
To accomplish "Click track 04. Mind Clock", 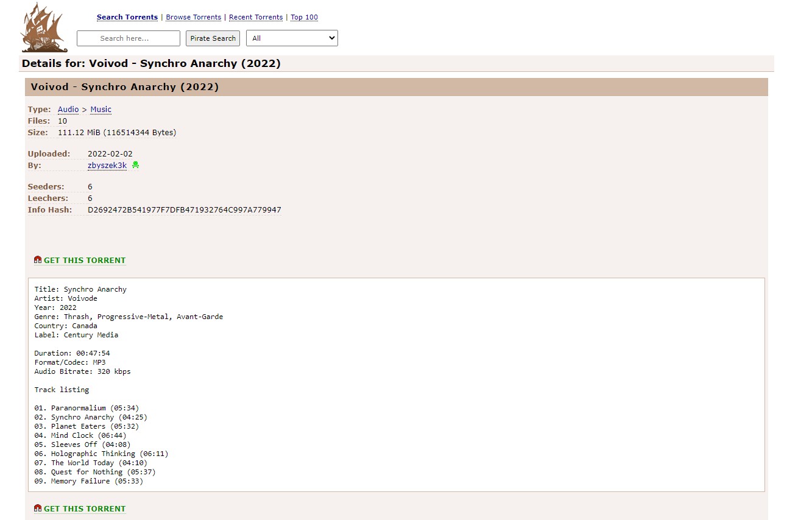I will pyautogui.click(x=80, y=435).
